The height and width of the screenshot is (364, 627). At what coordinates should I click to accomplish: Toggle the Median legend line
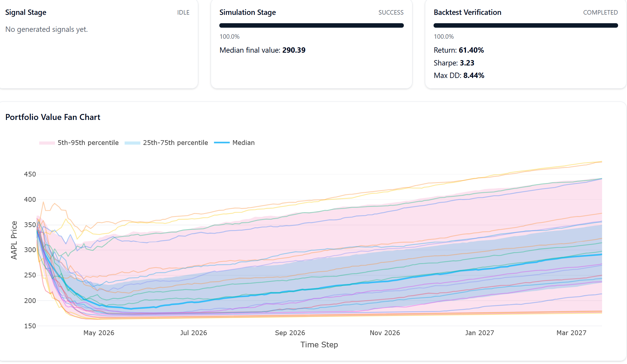pyautogui.click(x=222, y=143)
